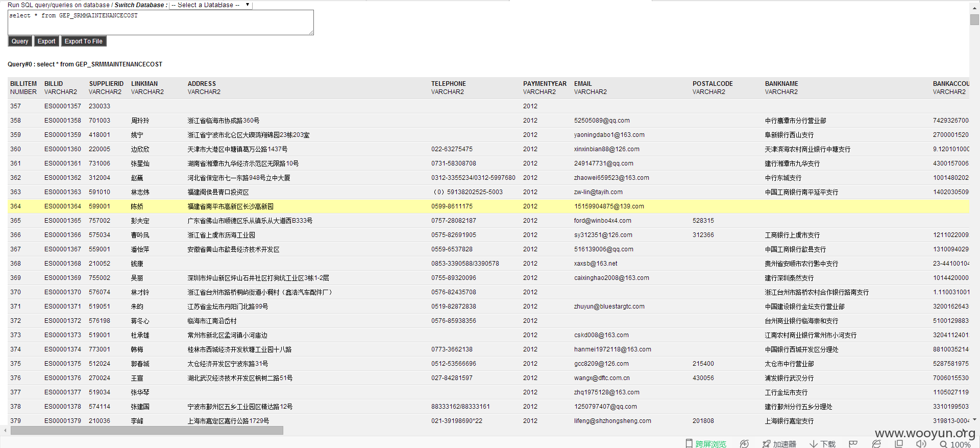Focus the SQL query text area

[161, 22]
